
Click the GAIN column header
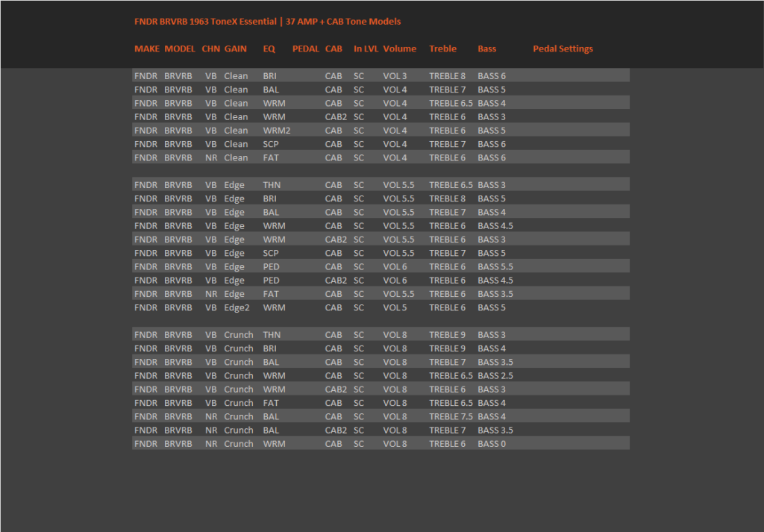(x=235, y=48)
